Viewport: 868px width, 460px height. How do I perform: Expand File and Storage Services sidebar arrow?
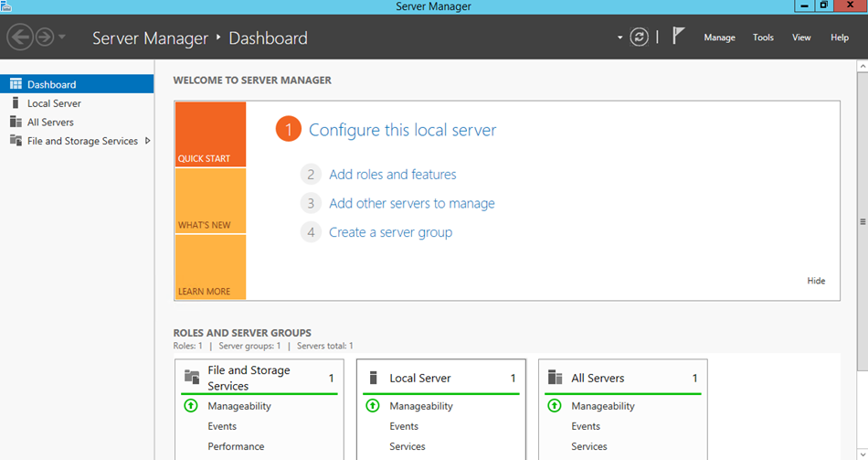pyautogui.click(x=147, y=141)
